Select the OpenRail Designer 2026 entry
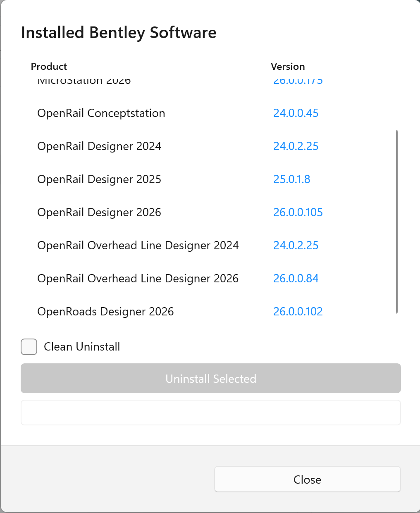This screenshot has width=420, height=513. point(99,212)
